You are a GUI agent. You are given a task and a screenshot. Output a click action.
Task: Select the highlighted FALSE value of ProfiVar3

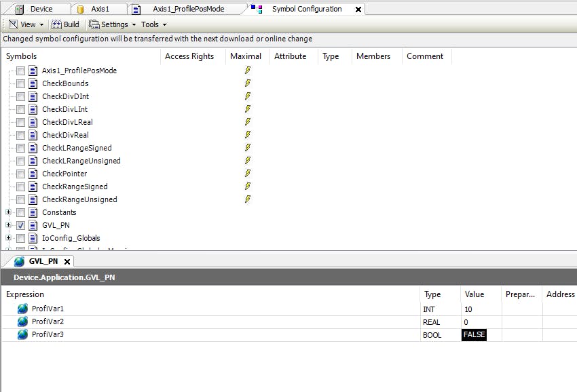(x=474, y=335)
